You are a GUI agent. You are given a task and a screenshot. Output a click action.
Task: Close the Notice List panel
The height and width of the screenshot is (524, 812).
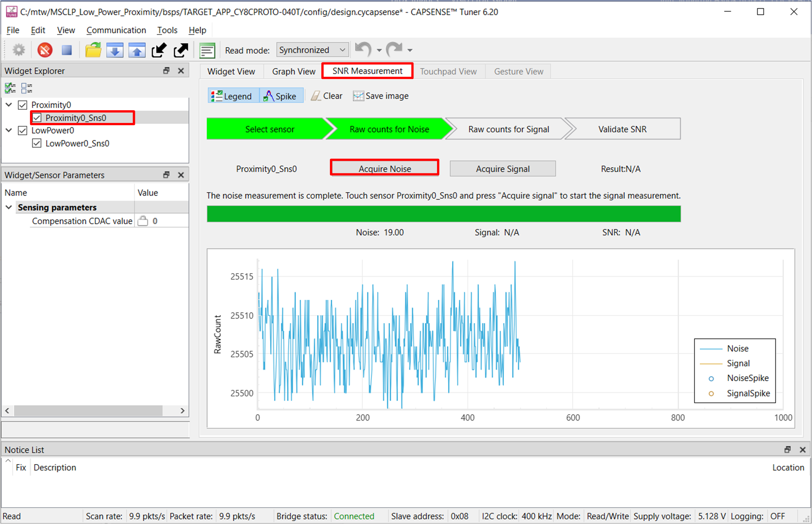coord(802,450)
